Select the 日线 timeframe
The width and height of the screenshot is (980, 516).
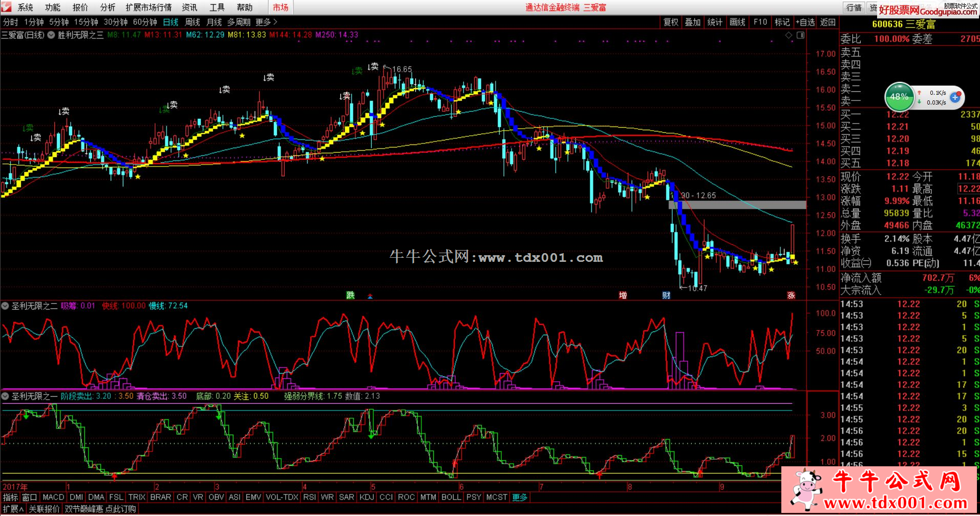click(171, 22)
